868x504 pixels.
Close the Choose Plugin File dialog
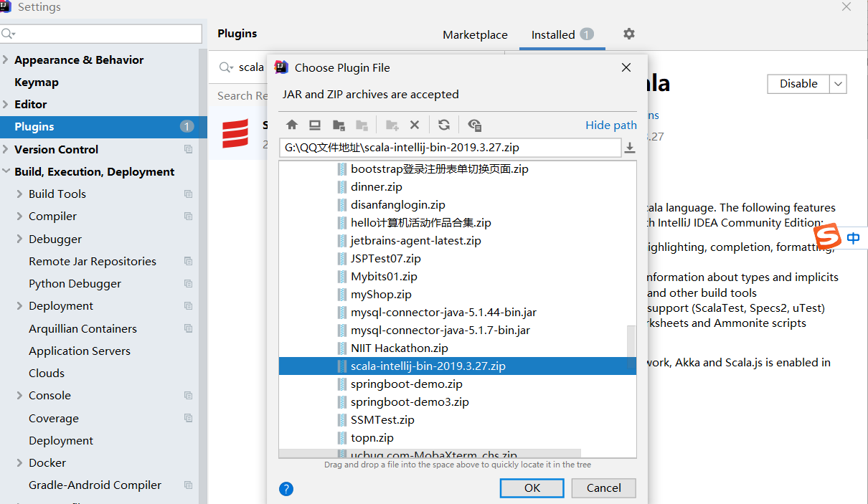pos(626,67)
